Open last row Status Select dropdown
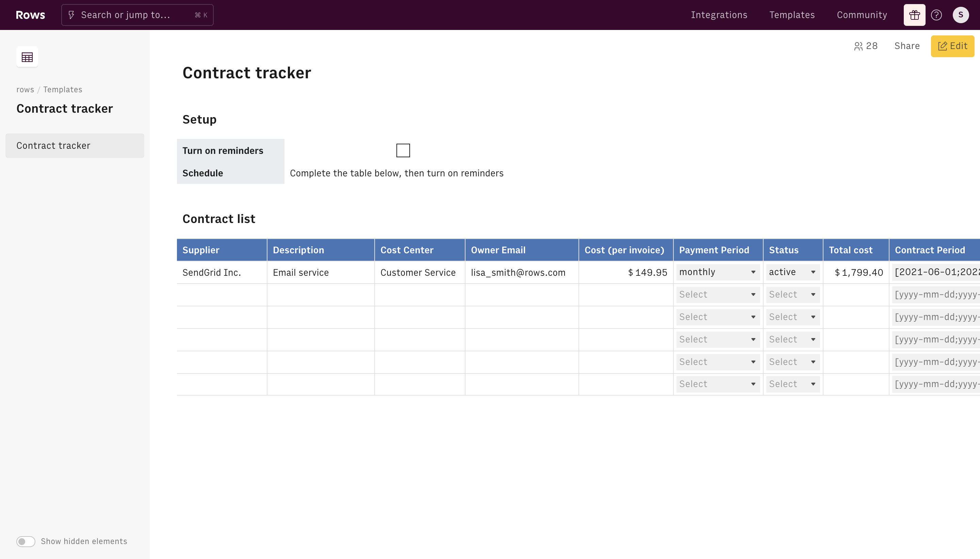The image size is (980, 559). [793, 384]
